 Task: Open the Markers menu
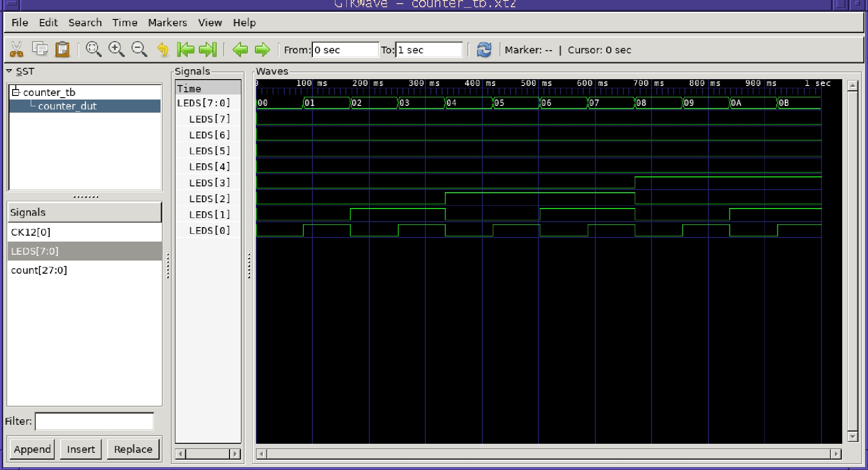click(x=167, y=23)
